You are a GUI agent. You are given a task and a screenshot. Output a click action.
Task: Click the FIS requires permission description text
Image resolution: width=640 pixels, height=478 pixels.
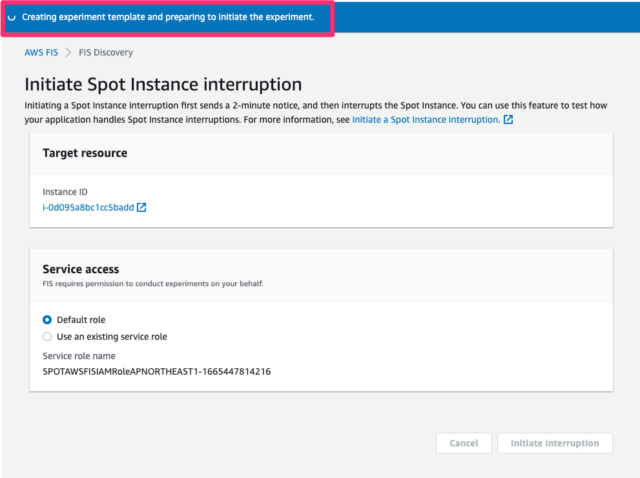pos(154,283)
